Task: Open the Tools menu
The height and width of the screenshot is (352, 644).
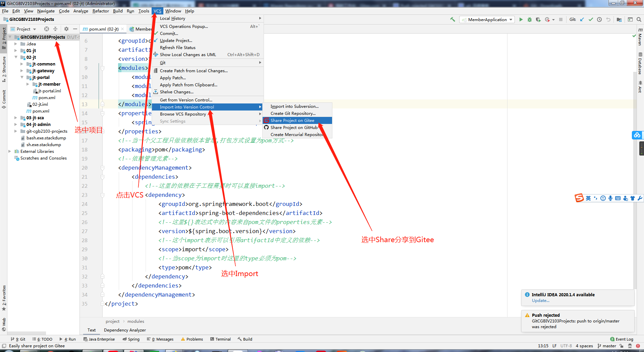Action: click(144, 11)
